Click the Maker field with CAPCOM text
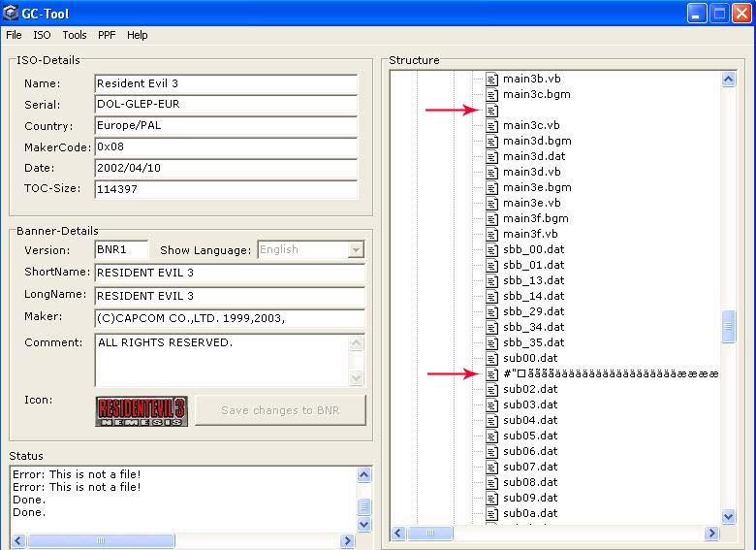The height and width of the screenshot is (550, 756). (230, 318)
